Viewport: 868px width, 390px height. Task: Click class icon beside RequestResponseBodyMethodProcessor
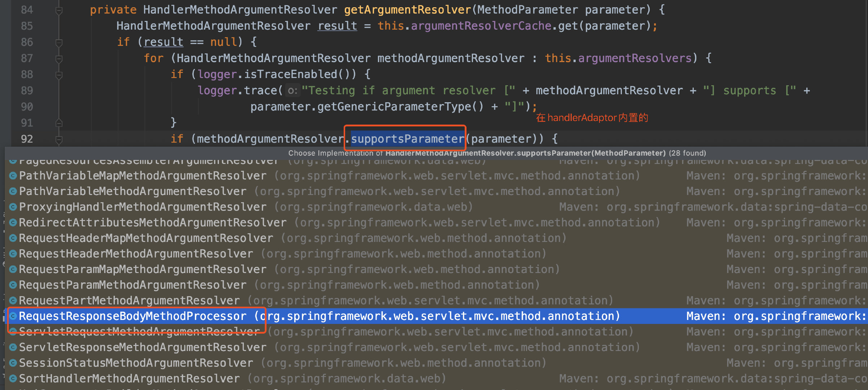coord(13,316)
